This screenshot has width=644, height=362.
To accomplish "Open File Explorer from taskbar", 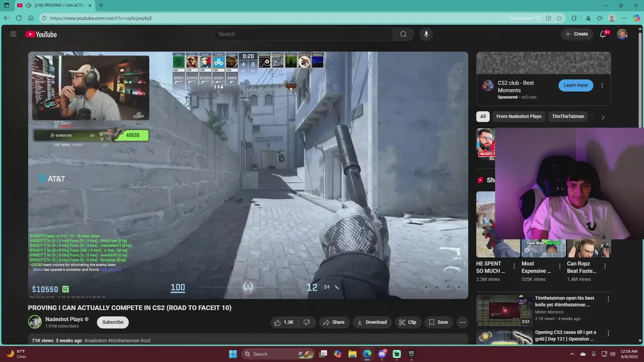I will pyautogui.click(x=352, y=354).
